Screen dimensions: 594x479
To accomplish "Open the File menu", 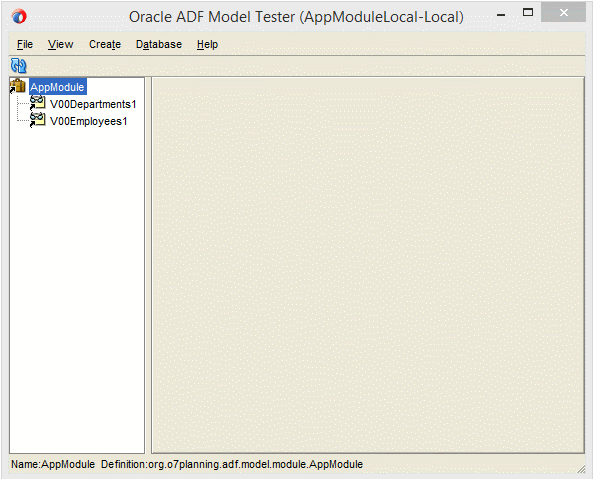I will [x=25, y=44].
